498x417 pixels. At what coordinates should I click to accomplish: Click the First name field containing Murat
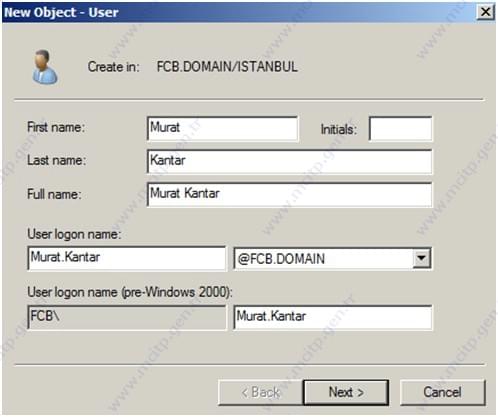pyautogui.click(x=222, y=128)
